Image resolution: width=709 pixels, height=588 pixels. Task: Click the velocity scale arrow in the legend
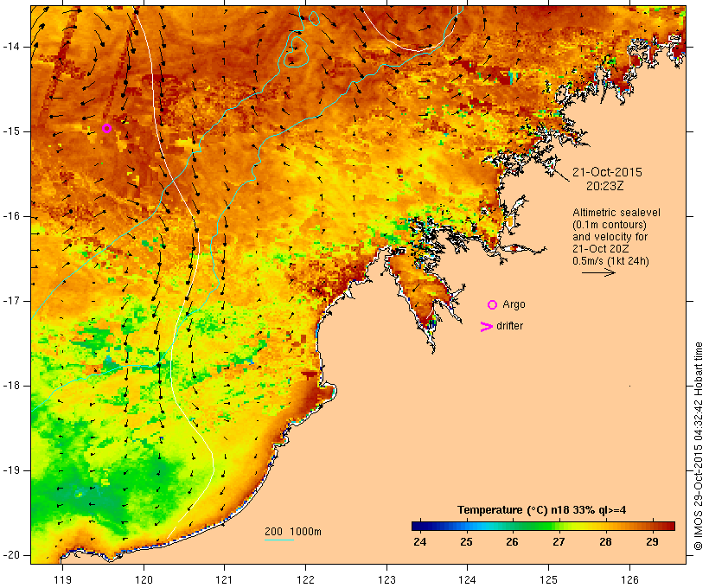(x=598, y=272)
